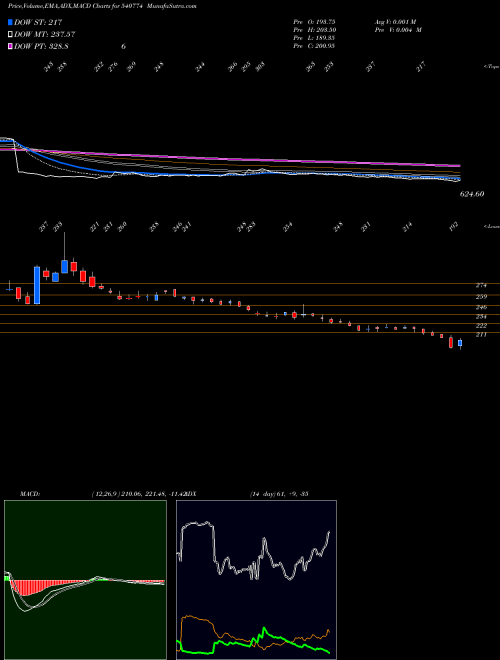
Task: Click the 234 price level label
Action: tap(481, 316)
